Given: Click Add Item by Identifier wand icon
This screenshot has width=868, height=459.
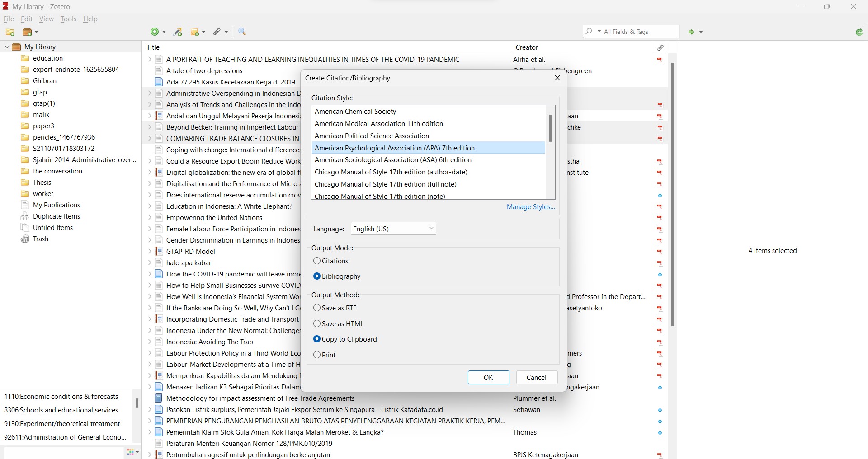Looking at the screenshot, I should [178, 32].
